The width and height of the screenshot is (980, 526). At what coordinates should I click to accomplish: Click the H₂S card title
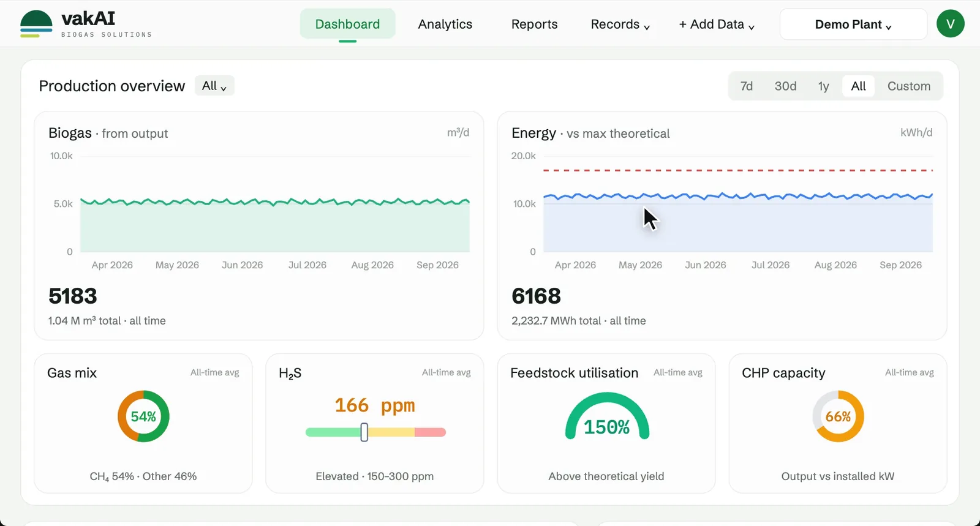[290, 374]
